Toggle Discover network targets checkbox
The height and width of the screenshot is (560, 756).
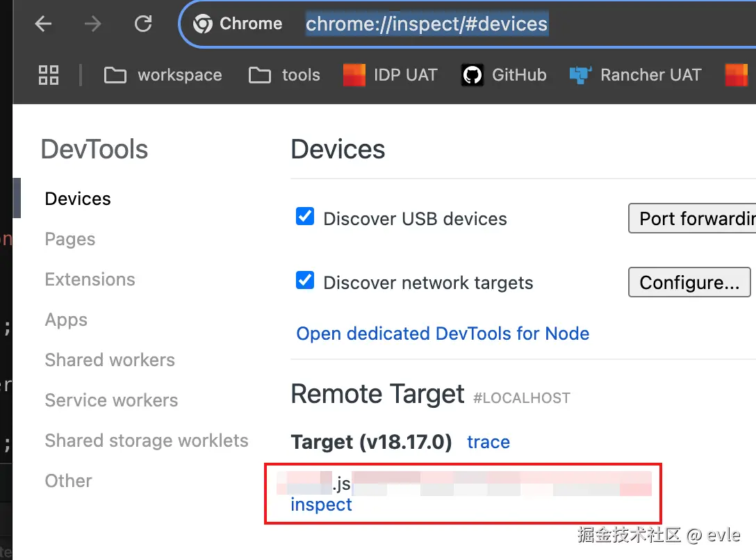305,281
